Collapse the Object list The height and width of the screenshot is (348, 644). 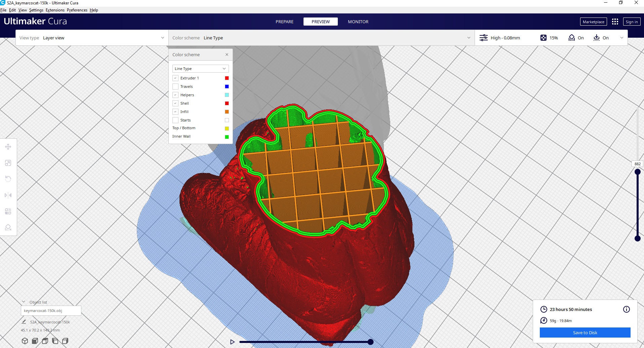click(x=24, y=302)
